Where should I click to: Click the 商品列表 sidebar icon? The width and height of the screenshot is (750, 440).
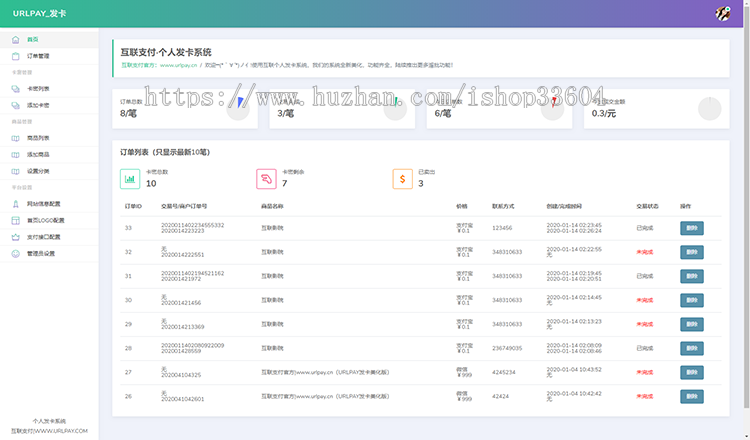15,138
